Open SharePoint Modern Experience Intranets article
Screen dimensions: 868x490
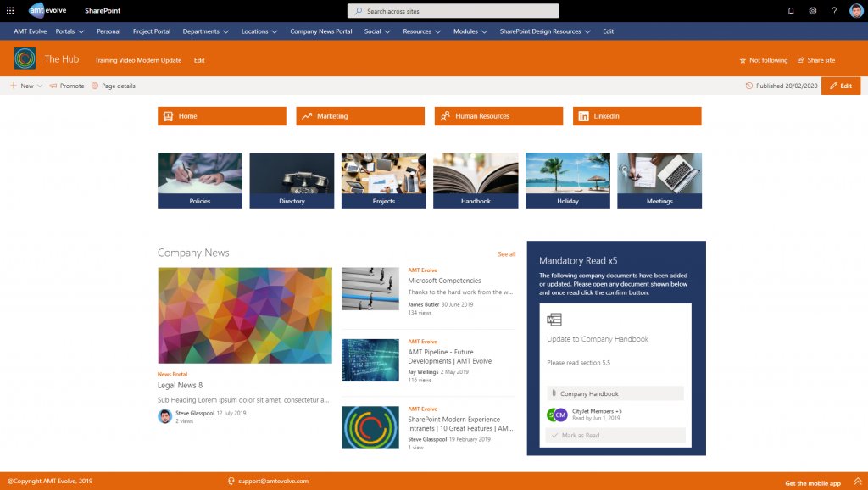pos(460,424)
